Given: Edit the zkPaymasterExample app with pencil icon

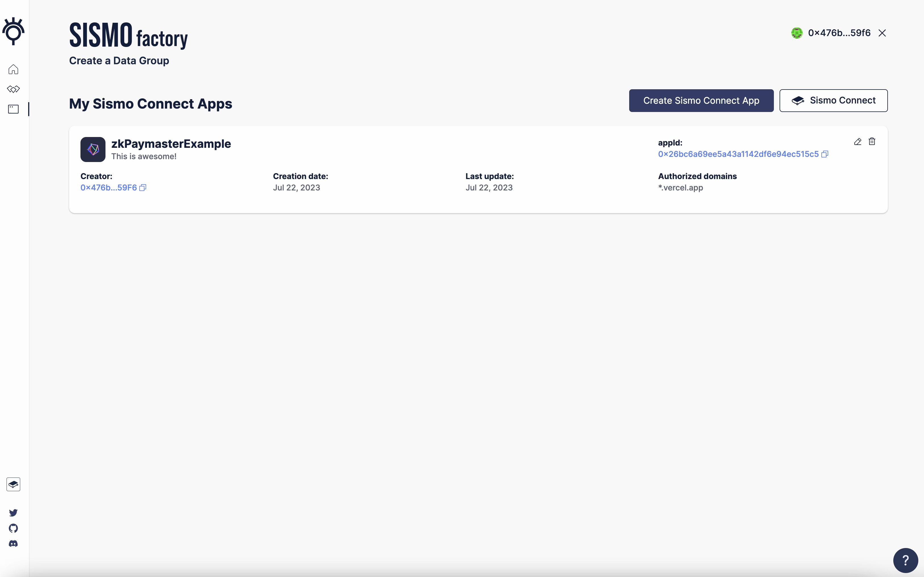Looking at the screenshot, I should pos(857,142).
